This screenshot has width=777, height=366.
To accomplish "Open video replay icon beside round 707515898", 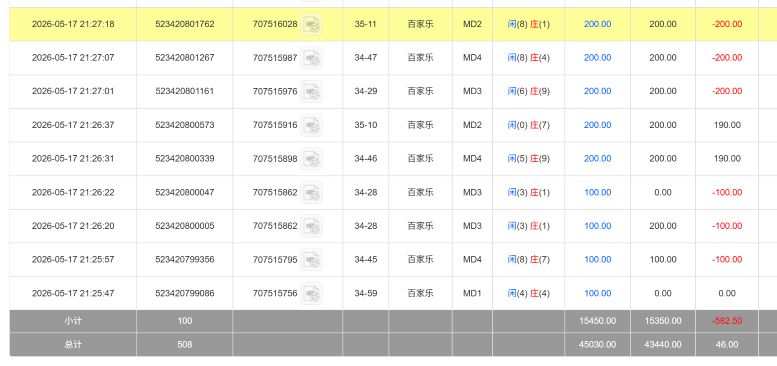I will [311, 158].
